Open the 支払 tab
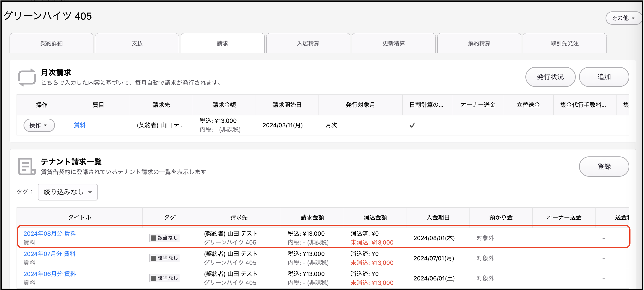644x290 pixels. click(x=137, y=43)
